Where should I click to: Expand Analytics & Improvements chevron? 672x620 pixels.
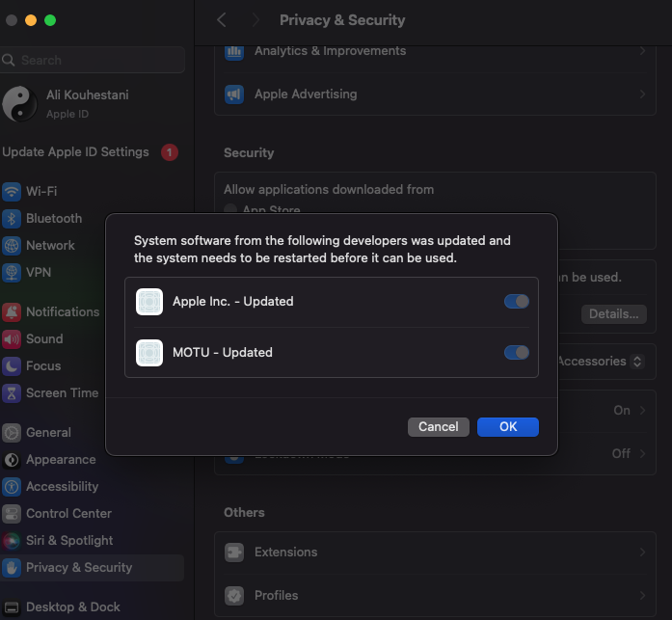642,51
